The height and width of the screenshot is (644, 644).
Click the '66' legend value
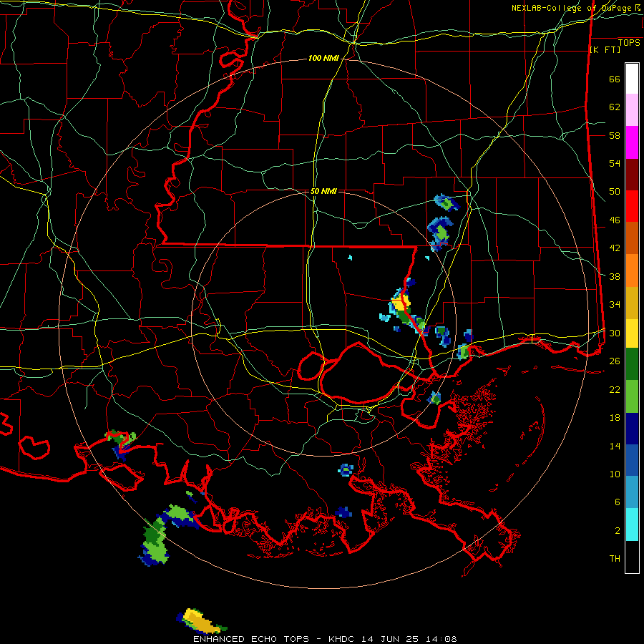point(615,79)
